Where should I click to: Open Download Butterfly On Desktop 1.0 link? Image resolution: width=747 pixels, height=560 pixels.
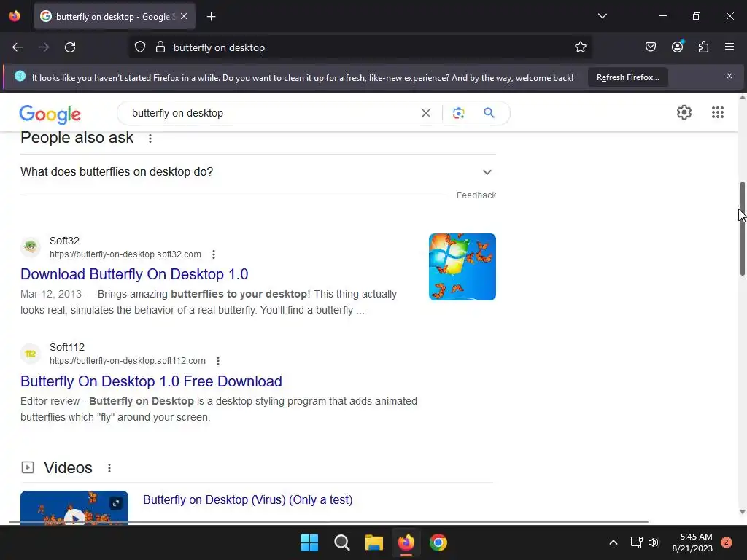(134, 274)
